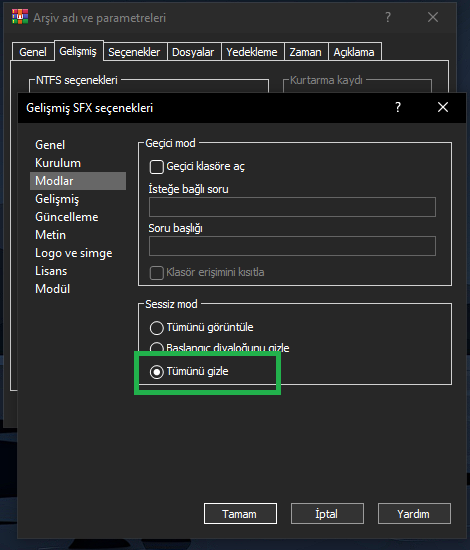This screenshot has width=470, height=550.
Task: Open the Metin section
Action: tap(51, 235)
